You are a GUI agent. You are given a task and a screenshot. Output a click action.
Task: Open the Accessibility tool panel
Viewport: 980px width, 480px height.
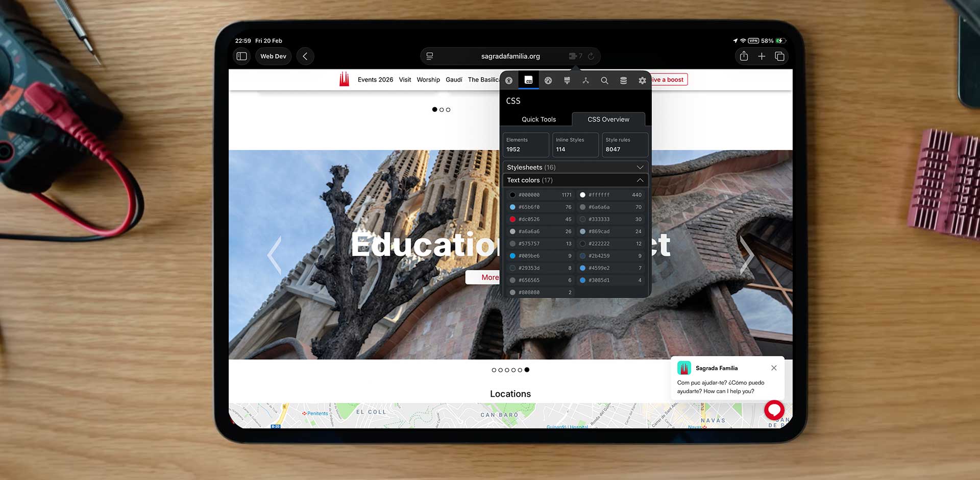[x=509, y=81]
